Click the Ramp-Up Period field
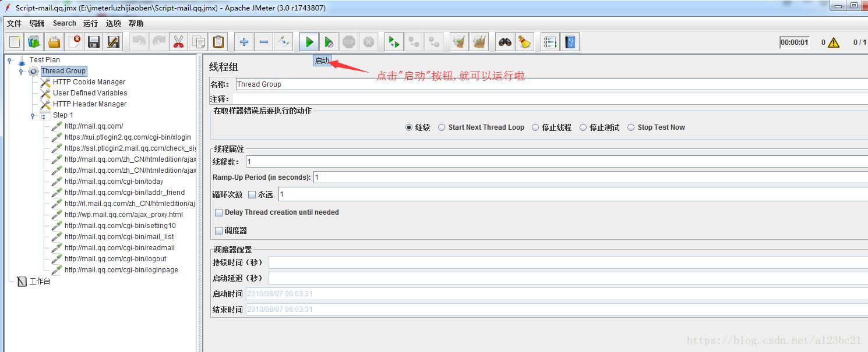The height and width of the screenshot is (352, 868). coord(591,177)
